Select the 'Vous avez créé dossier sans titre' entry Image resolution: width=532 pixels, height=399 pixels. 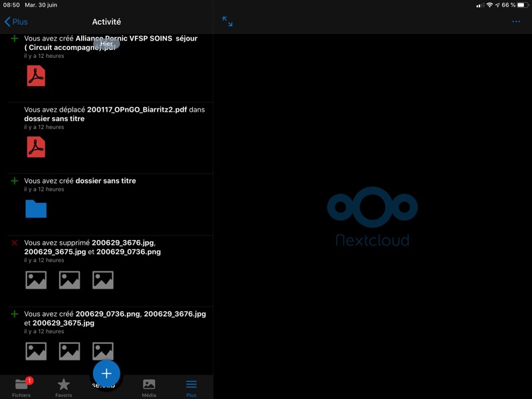pos(80,181)
